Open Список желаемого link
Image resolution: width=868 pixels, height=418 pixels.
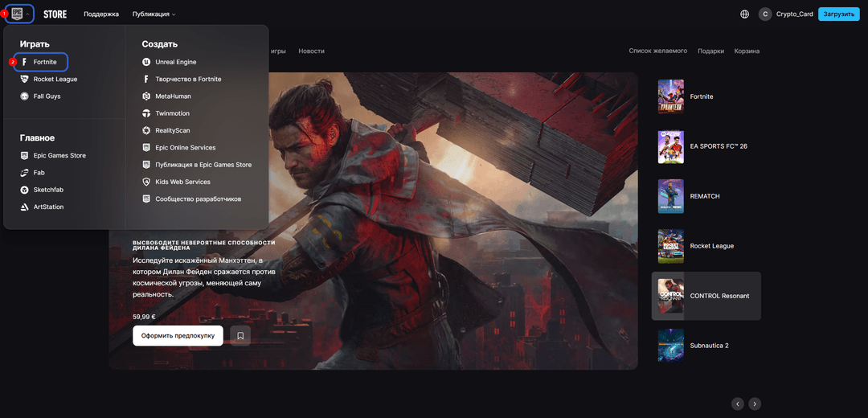(657, 51)
